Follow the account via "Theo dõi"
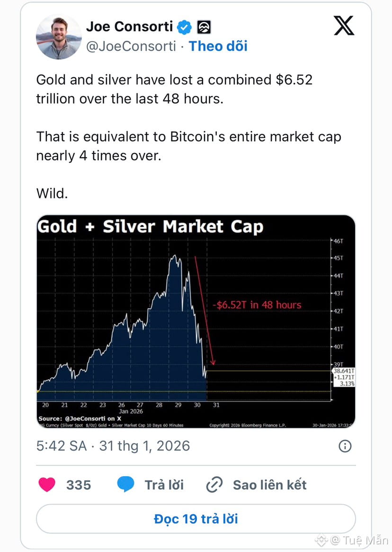This screenshot has height=552, width=392. [218, 46]
